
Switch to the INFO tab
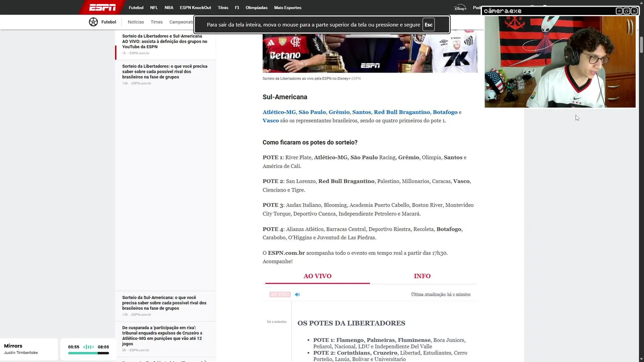click(422, 276)
